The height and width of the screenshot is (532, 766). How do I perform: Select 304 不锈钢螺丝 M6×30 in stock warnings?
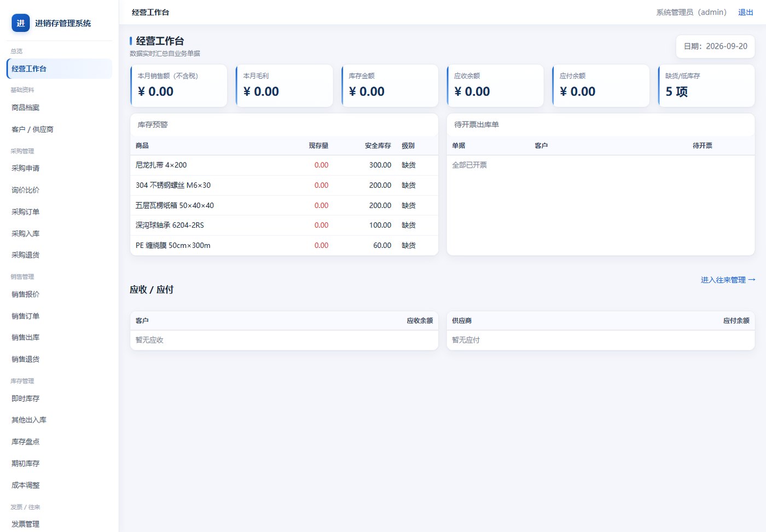(x=284, y=186)
